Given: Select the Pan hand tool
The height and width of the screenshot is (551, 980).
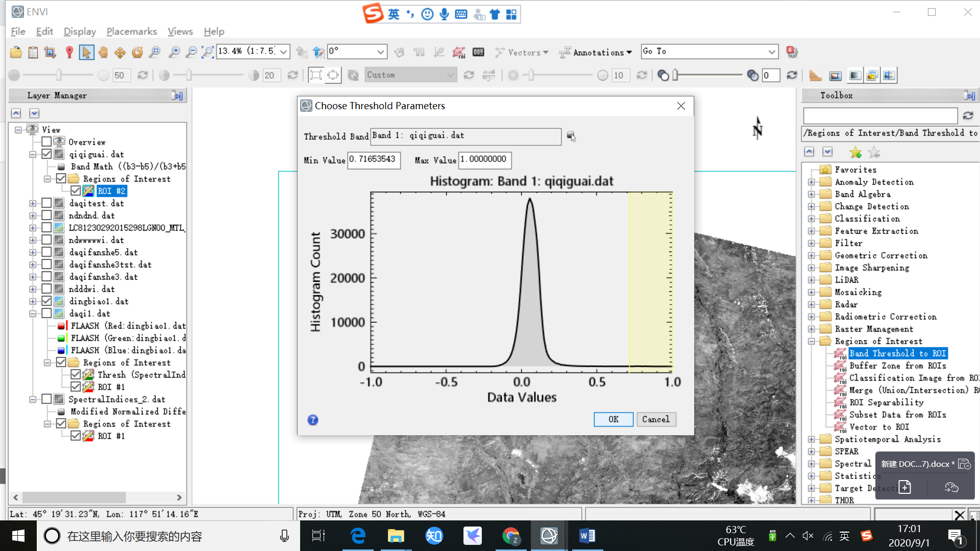Looking at the screenshot, I should (103, 52).
